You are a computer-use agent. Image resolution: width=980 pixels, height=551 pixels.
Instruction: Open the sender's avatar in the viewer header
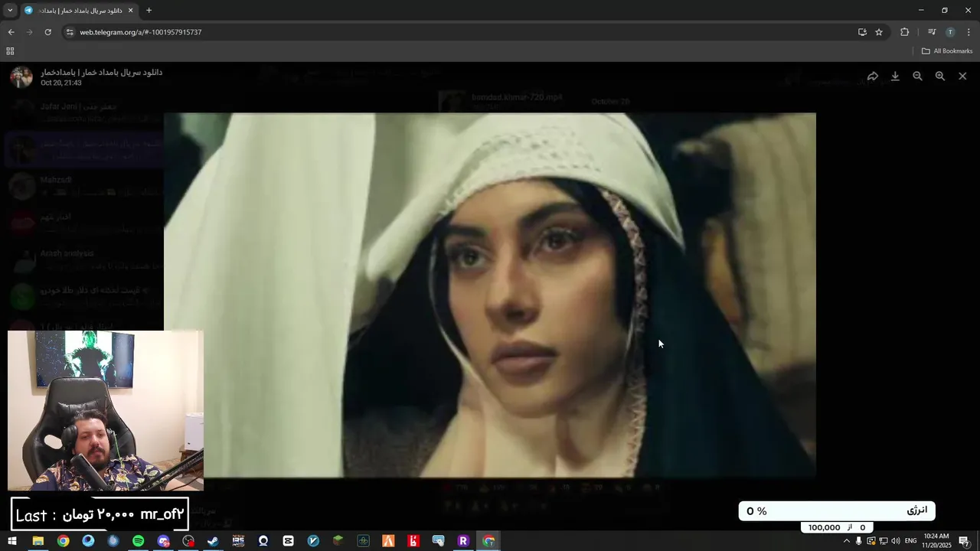(x=21, y=77)
